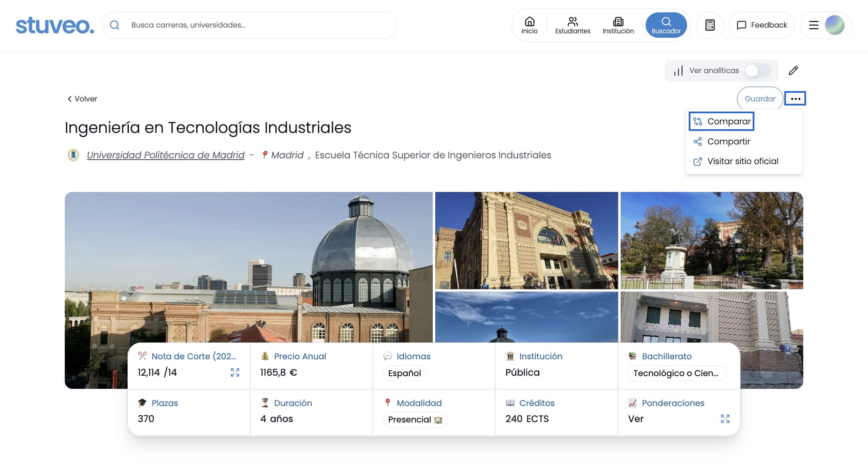Choose Comparar from the options menu
Image resolution: width=868 pixels, height=466 pixels.
coord(721,121)
